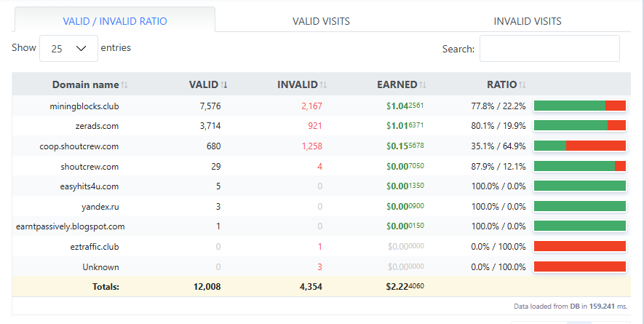The width and height of the screenshot is (644, 324).
Task: Select the shoutcrew.com domain with 29 valid
Action: pyautogui.click(x=90, y=167)
